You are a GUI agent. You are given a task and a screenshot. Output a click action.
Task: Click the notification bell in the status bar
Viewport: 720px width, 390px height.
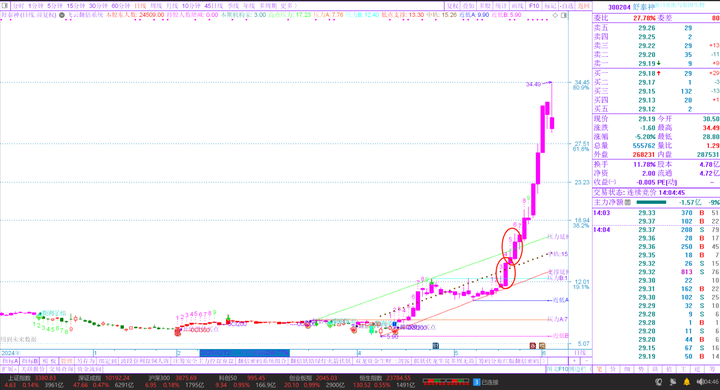click(686, 382)
